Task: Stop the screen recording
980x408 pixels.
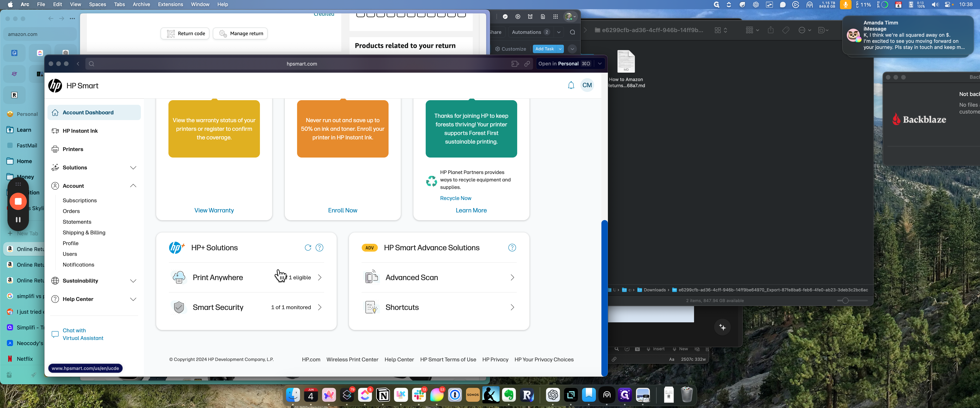Action: pyautogui.click(x=18, y=201)
